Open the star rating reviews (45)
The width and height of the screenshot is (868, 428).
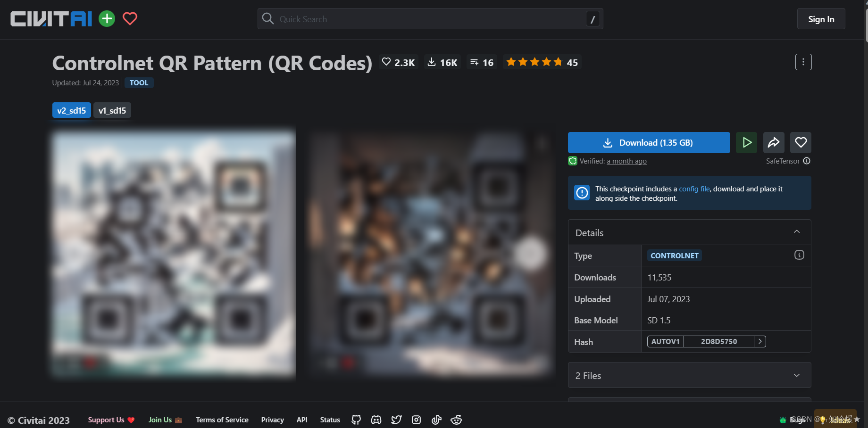[542, 62]
